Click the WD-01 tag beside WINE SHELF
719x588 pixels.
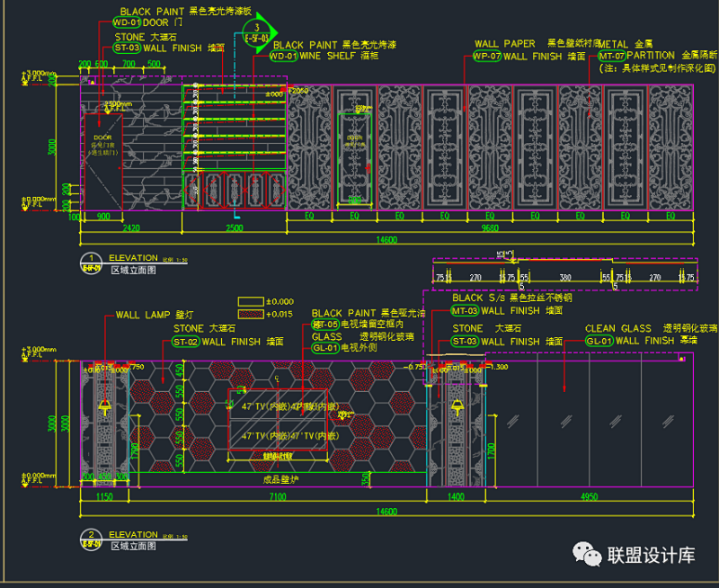tap(284, 56)
